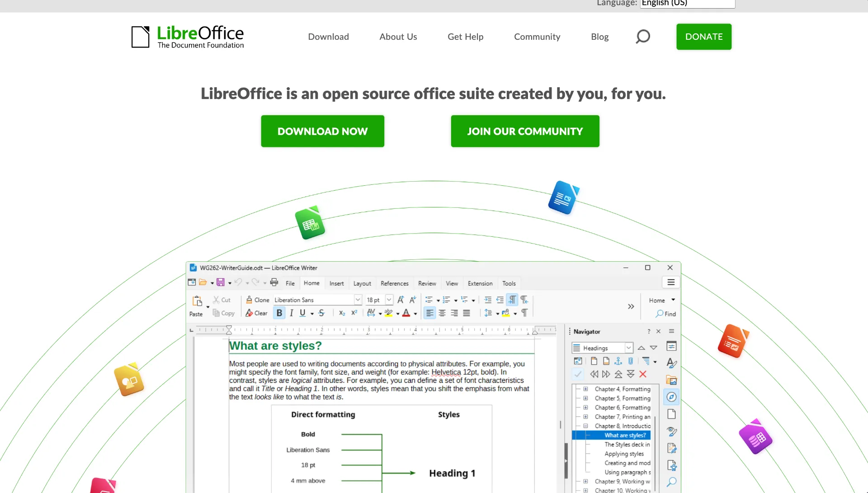The height and width of the screenshot is (493, 868).
Task: Open the 18 pt font size dropdown
Action: tap(389, 300)
